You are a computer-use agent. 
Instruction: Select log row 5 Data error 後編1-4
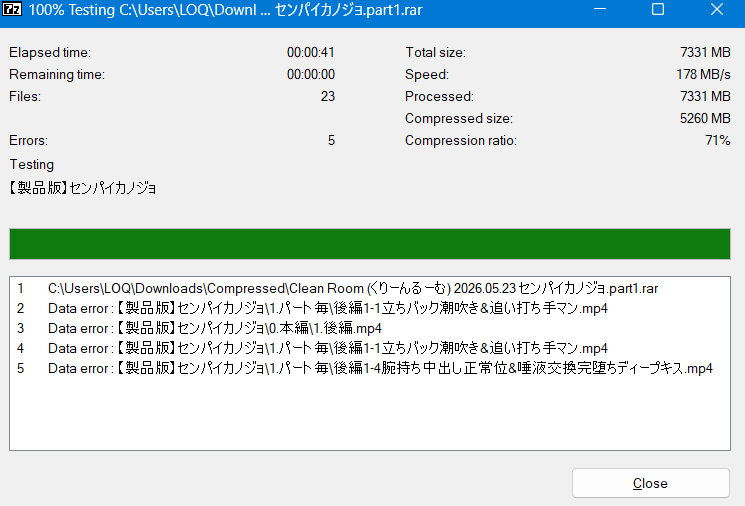[370, 368]
